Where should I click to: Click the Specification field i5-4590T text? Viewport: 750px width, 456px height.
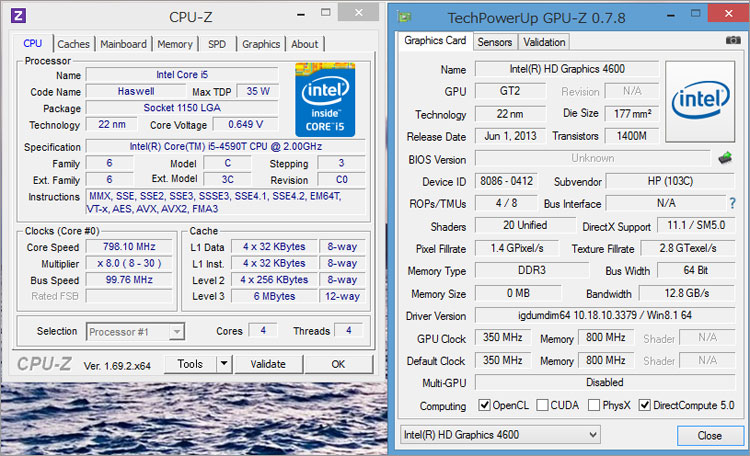pyautogui.click(x=226, y=146)
